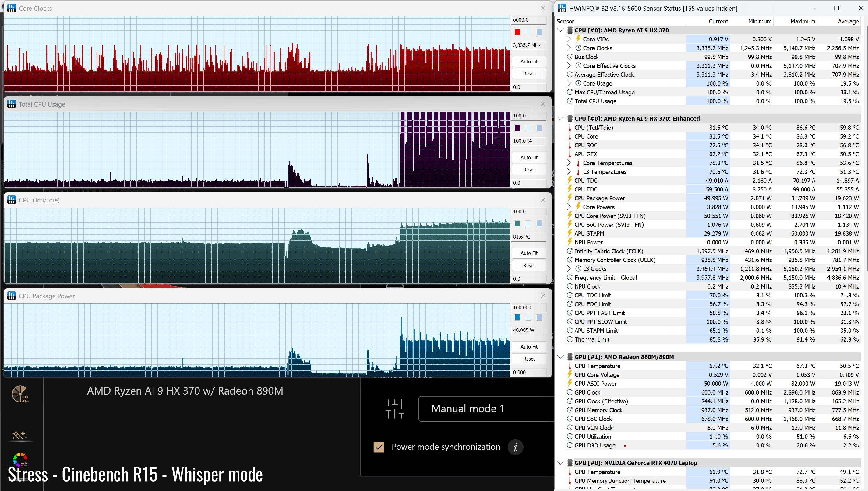Click the lightning icon of CPU EDC row
868x491 pixels.
(x=570, y=189)
